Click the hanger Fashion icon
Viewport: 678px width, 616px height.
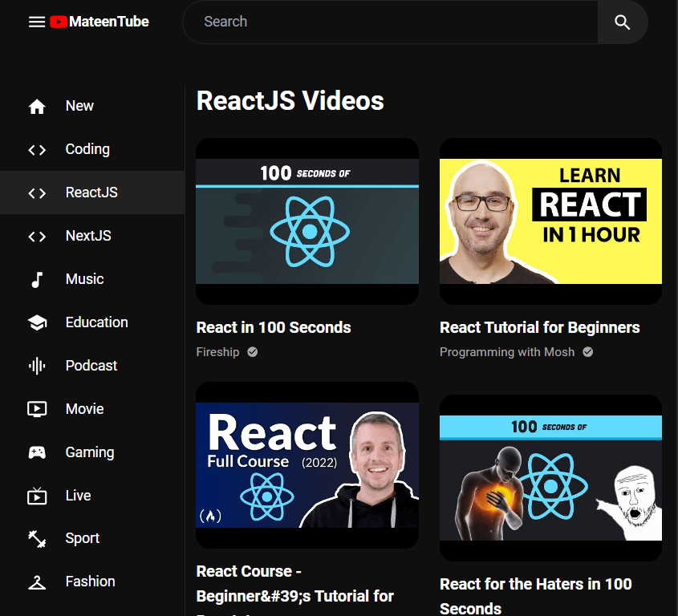point(37,582)
